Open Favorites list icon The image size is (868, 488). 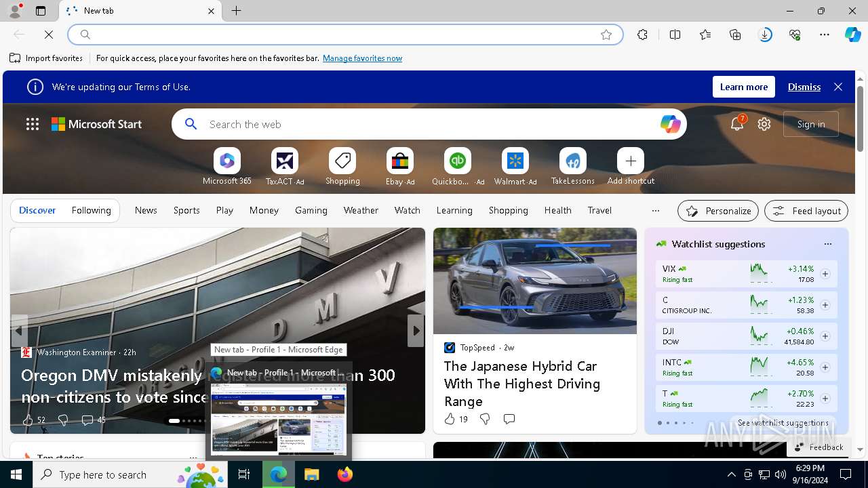pyautogui.click(x=705, y=35)
